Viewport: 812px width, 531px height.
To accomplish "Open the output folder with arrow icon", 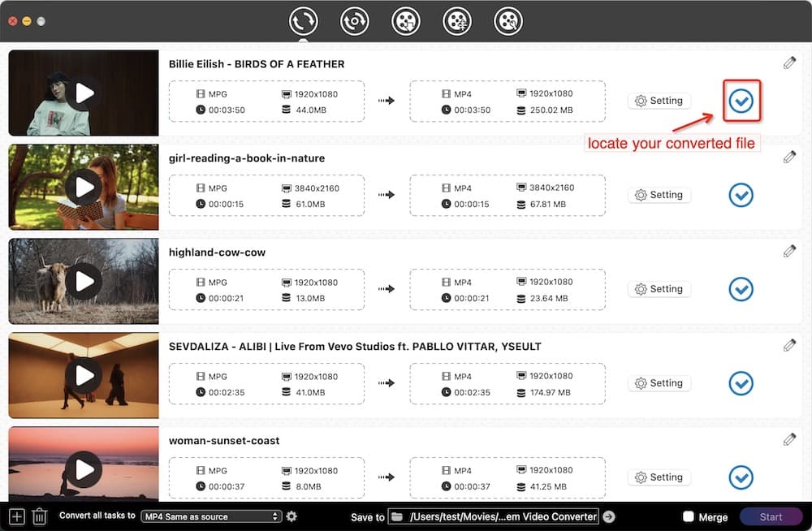I will tap(609, 516).
